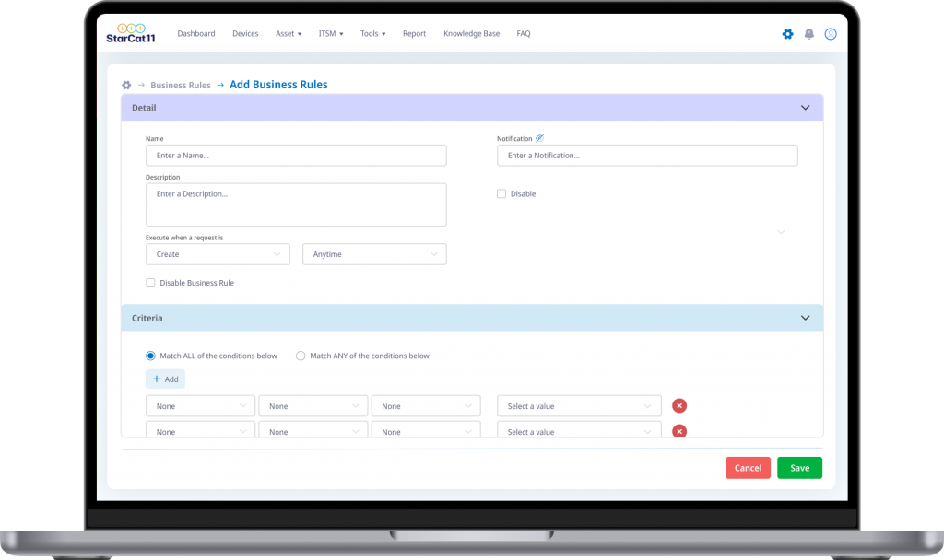Open Knowledge Base

[x=471, y=34]
